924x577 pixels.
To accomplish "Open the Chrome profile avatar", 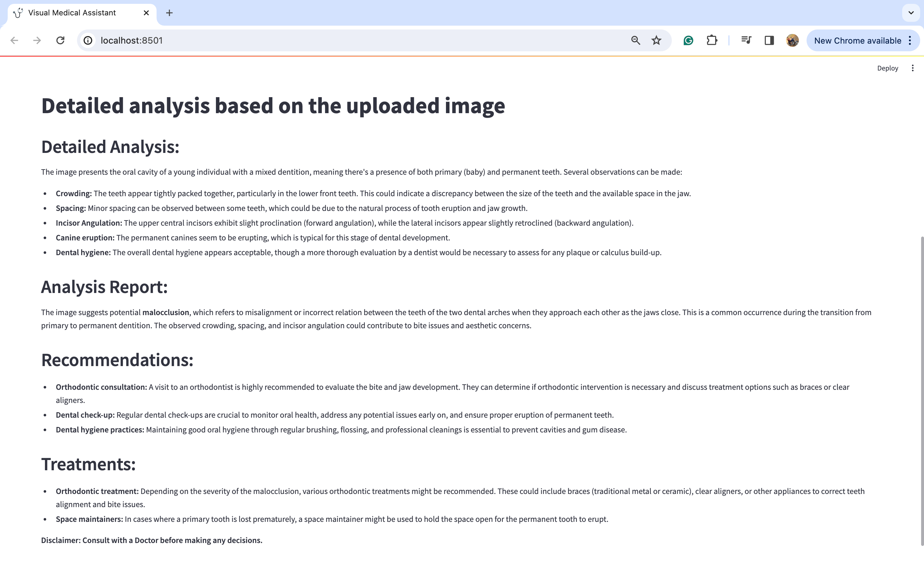I will pyautogui.click(x=792, y=40).
